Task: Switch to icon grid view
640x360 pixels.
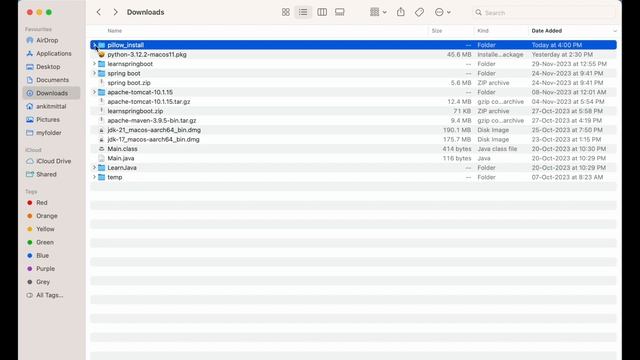Action: tap(286, 12)
